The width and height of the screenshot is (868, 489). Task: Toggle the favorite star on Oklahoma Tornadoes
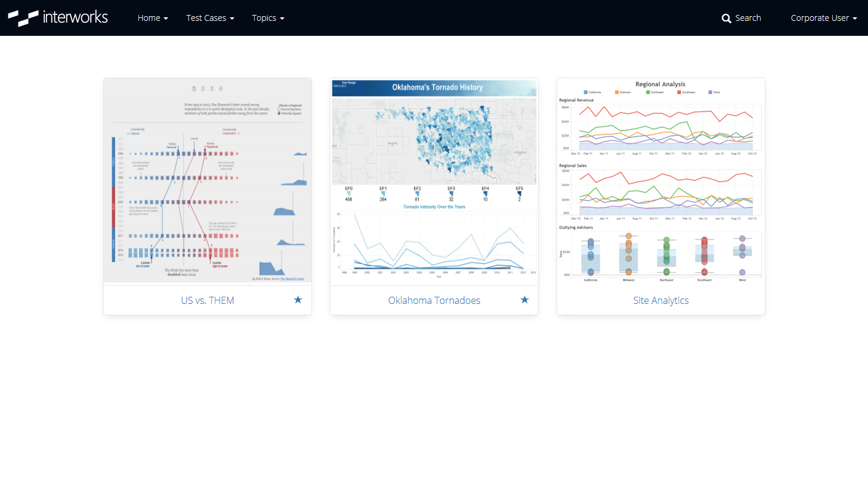[x=525, y=300]
